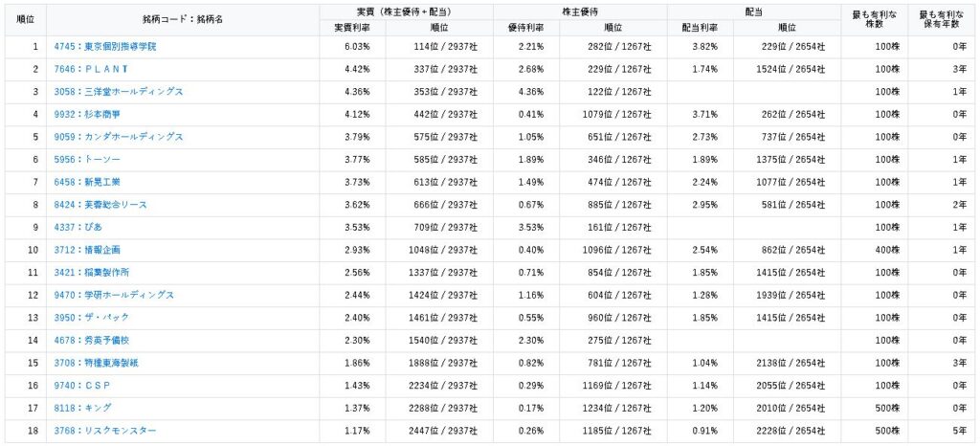Open the 4745:東京個別指導学院 stock link
The height and width of the screenshot is (446, 980).
pyautogui.click(x=104, y=46)
